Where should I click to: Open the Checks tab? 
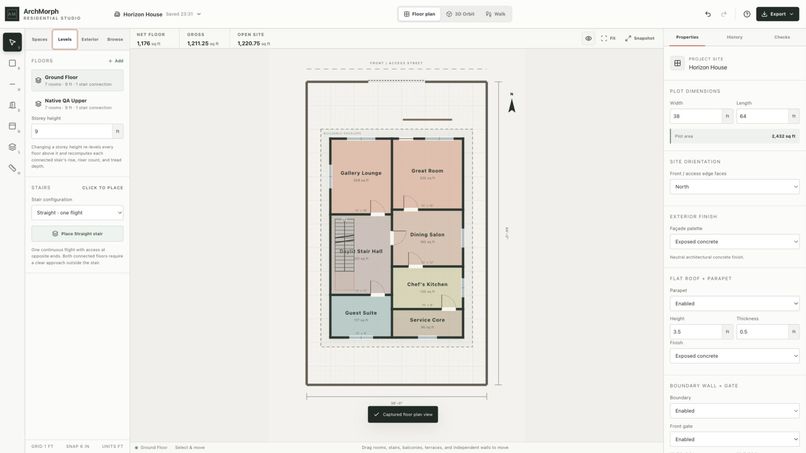[782, 37]
